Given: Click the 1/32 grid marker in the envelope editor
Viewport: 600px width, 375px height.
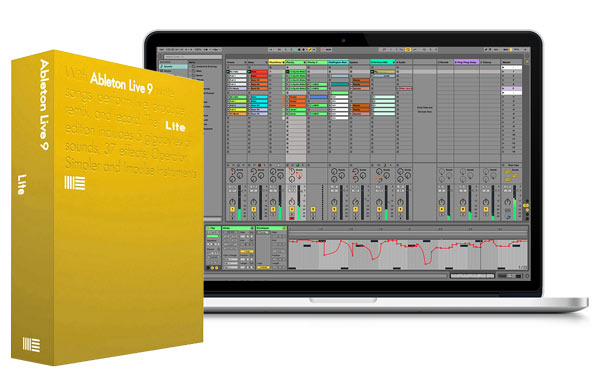Looking at the screenshot, I should (x=522, y=267).
